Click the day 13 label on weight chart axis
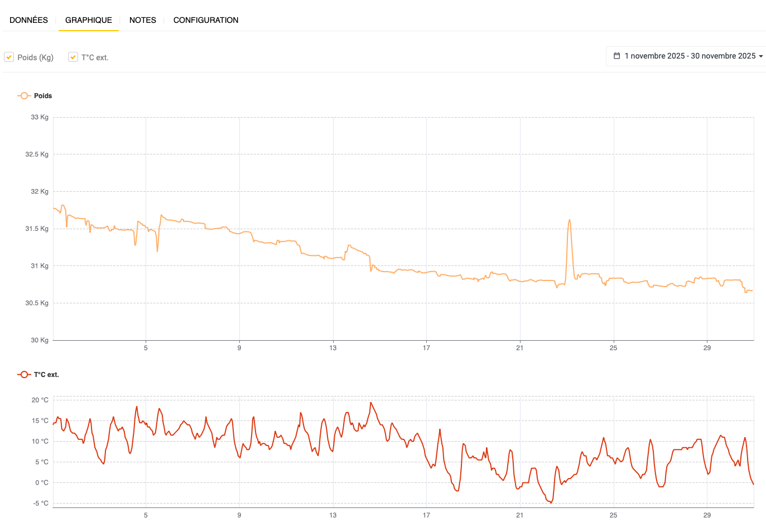This screenshot has width=766, height=532. click(x=333, y=348)
